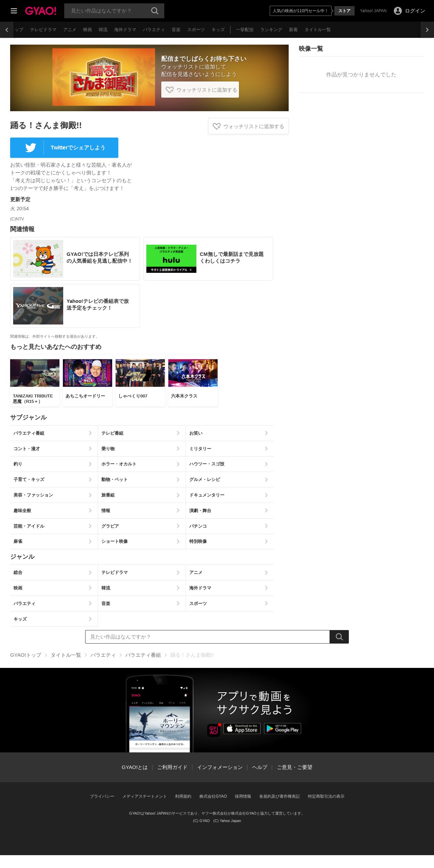Click Yahoo! JAPAN header link
434x868 pixels.
pos(373,11)
